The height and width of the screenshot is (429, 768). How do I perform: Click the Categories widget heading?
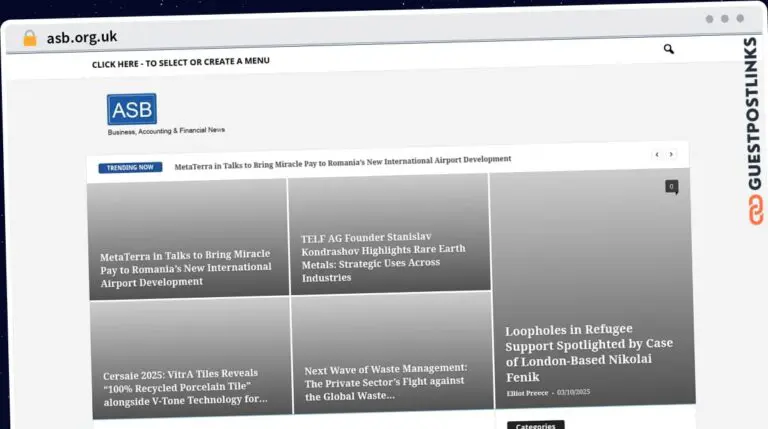click(535, 425)
